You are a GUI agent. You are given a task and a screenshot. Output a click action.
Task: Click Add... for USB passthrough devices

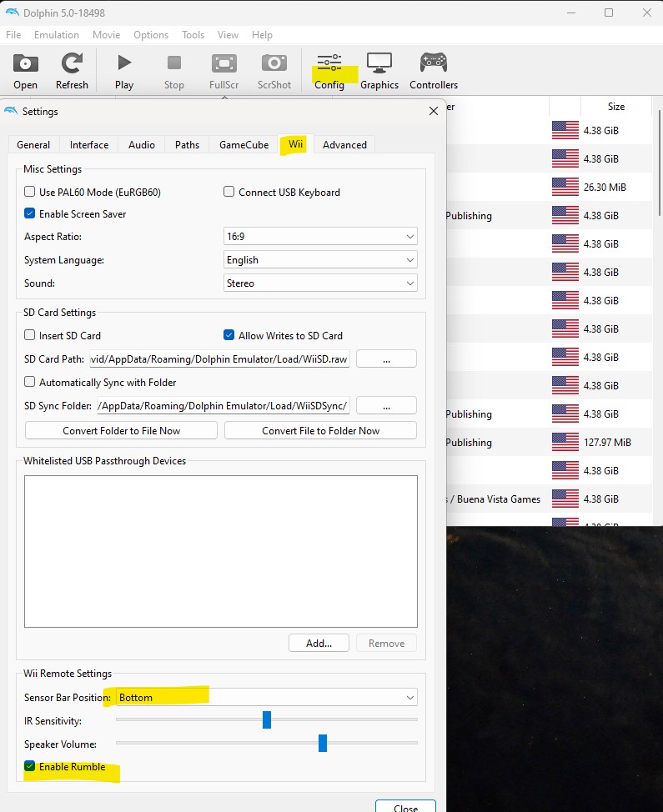click(319, 643)
